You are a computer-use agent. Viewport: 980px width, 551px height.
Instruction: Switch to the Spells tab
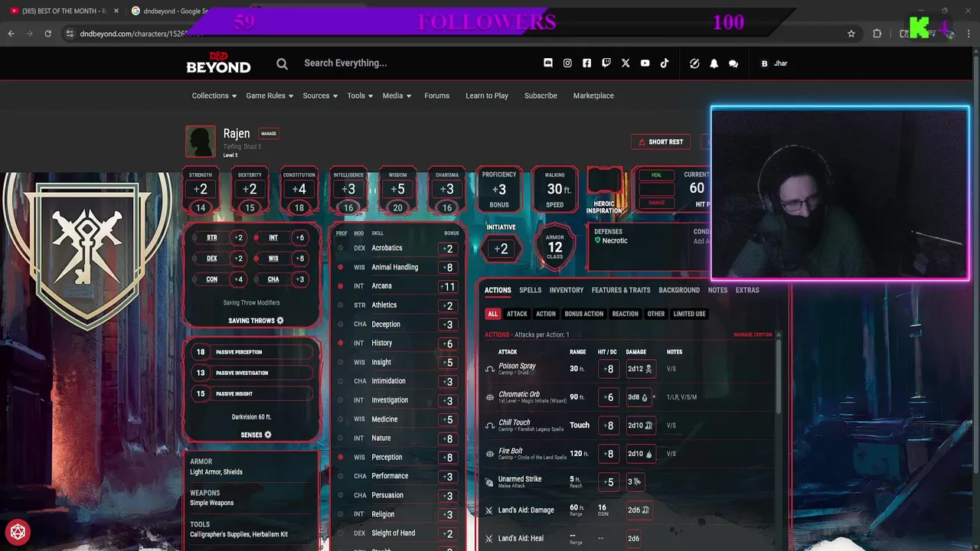(530, 290)
